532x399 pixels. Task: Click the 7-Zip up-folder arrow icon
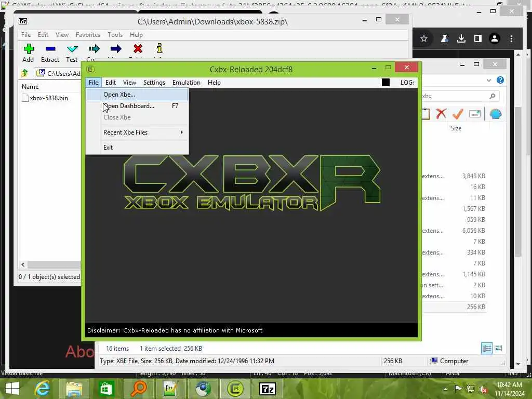[24, 73]
